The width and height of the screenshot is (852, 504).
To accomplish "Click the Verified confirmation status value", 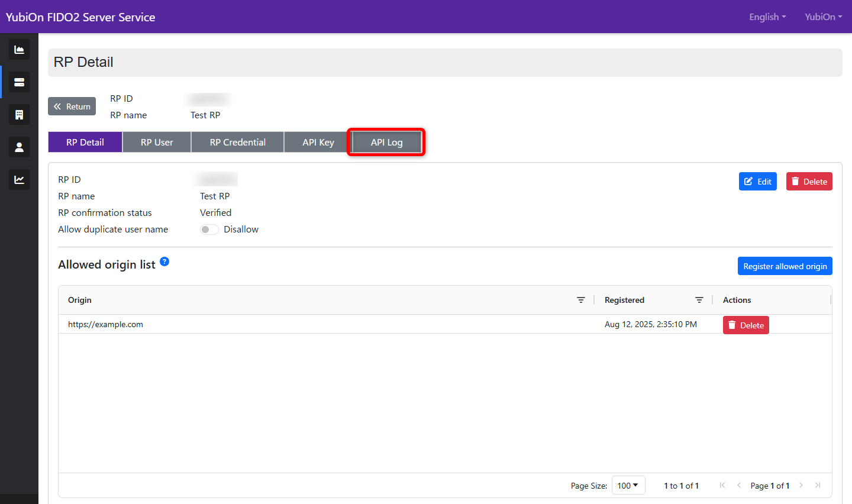I will (x=215, y=212).
